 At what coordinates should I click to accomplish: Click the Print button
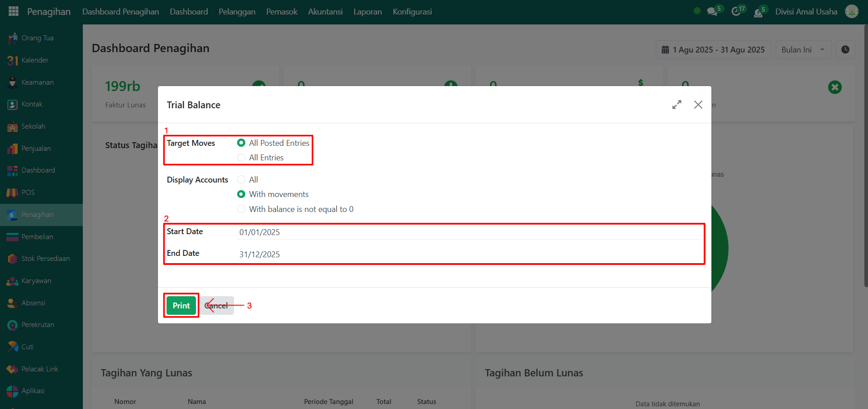181,306
